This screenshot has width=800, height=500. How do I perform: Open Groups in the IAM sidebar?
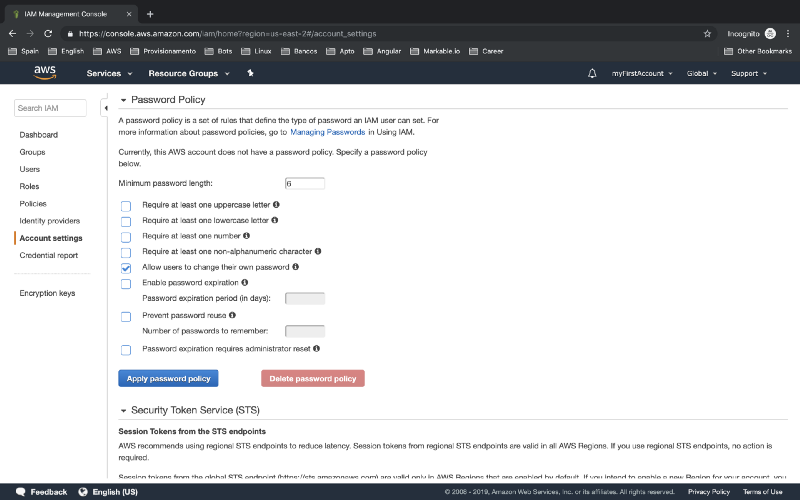[32, 152]
